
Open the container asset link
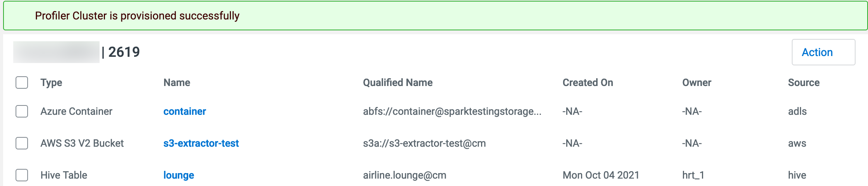coord(184,111)
